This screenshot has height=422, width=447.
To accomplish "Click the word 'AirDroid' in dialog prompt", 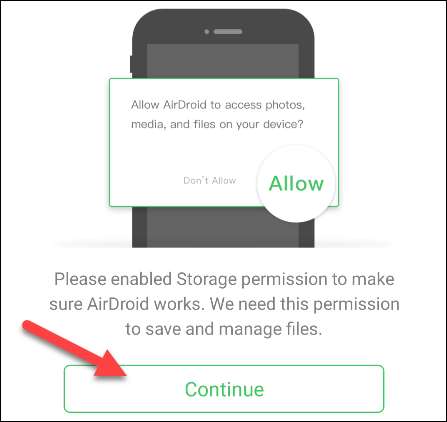I will [x=185, y=105].
